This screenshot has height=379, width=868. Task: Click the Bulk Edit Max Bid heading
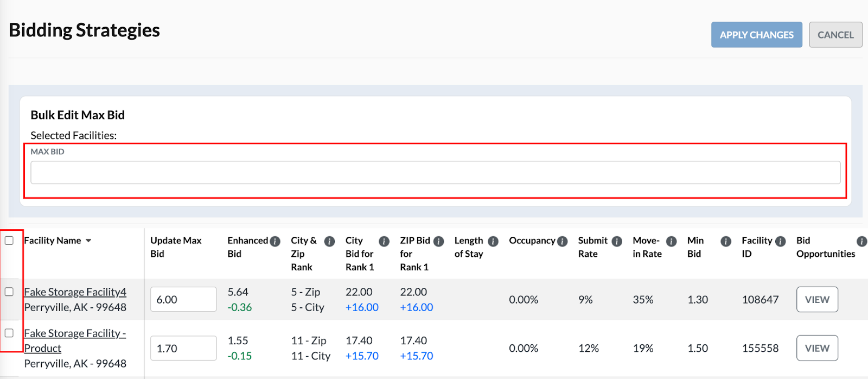coord(78,115)
